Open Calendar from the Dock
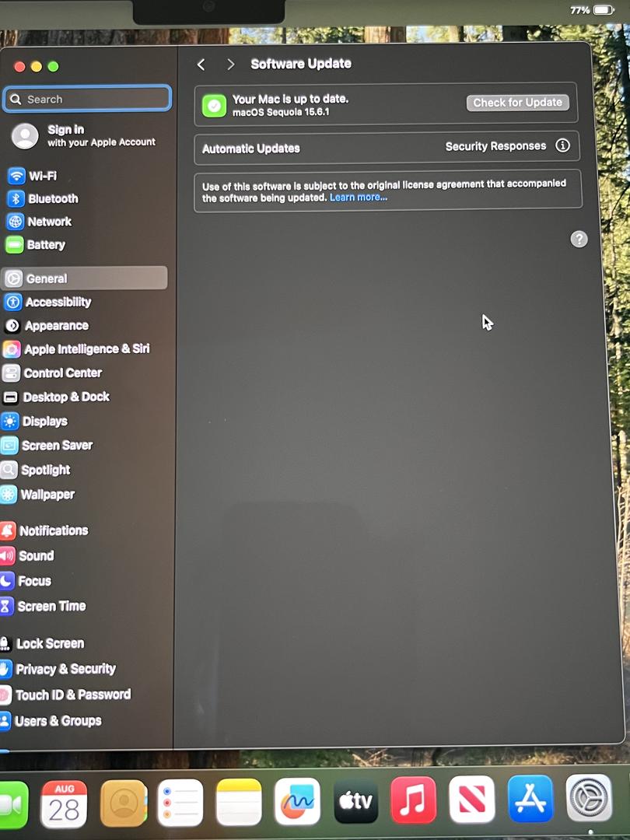The image size is (630, 840). point(64,803)
